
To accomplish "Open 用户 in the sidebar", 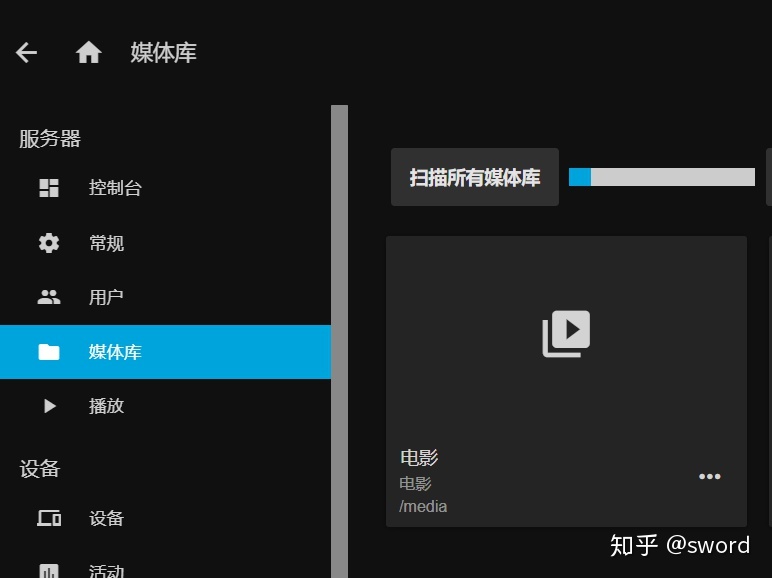I will pyautogui.click(x=165, y=297).
